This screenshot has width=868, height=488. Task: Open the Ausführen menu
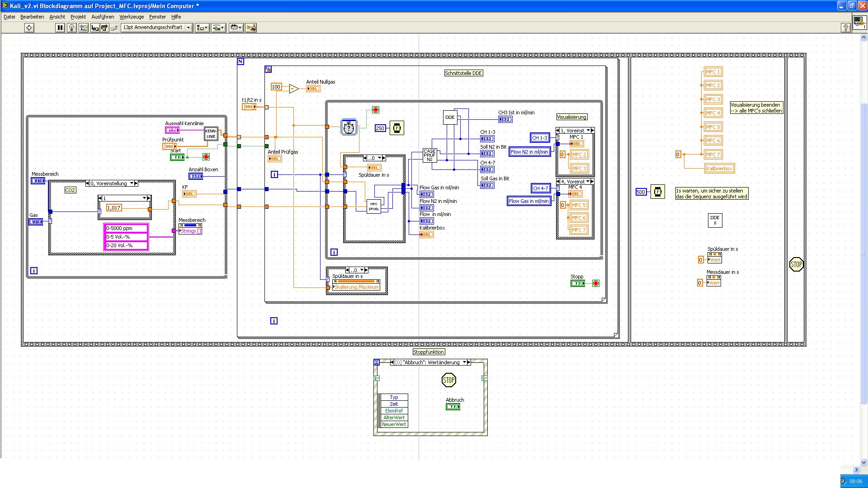pyautogui.click(x=103, y=17)
